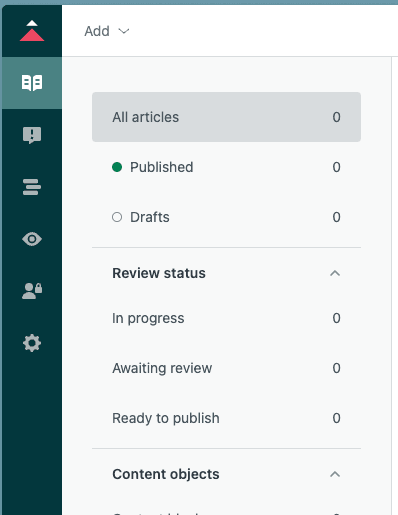Open the Add dropdown menu
398x515 pixels.
tap(107, 31)
